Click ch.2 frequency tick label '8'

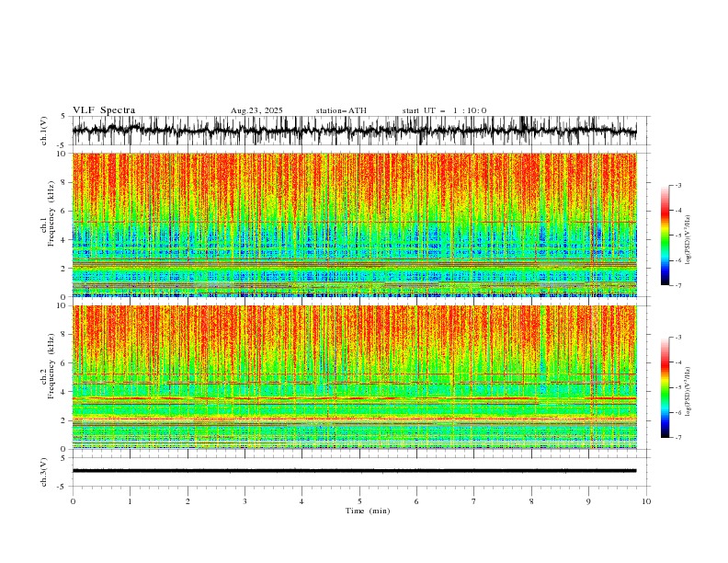pyautogui.click(x=64, y=335)
